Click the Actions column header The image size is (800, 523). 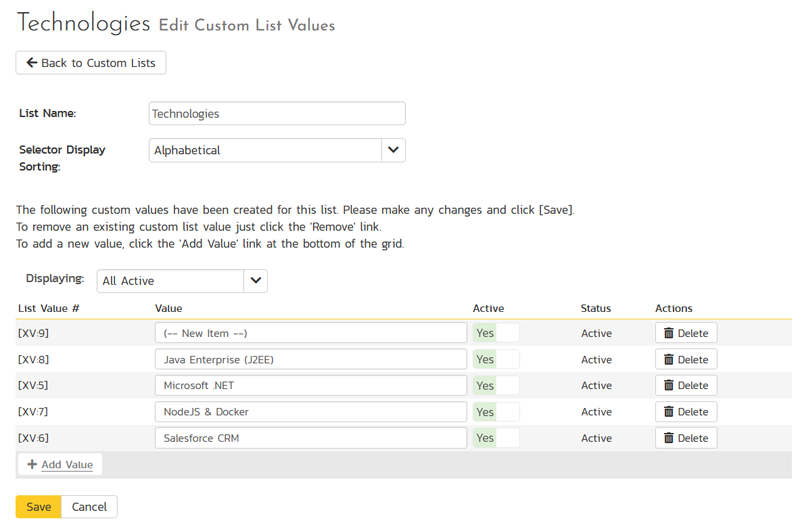[673, 308]
